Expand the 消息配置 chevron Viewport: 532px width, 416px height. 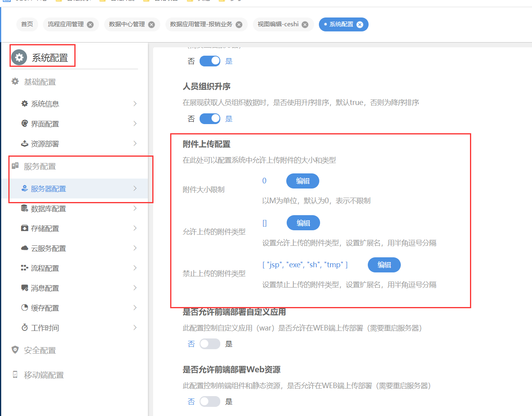pos(135,288)
